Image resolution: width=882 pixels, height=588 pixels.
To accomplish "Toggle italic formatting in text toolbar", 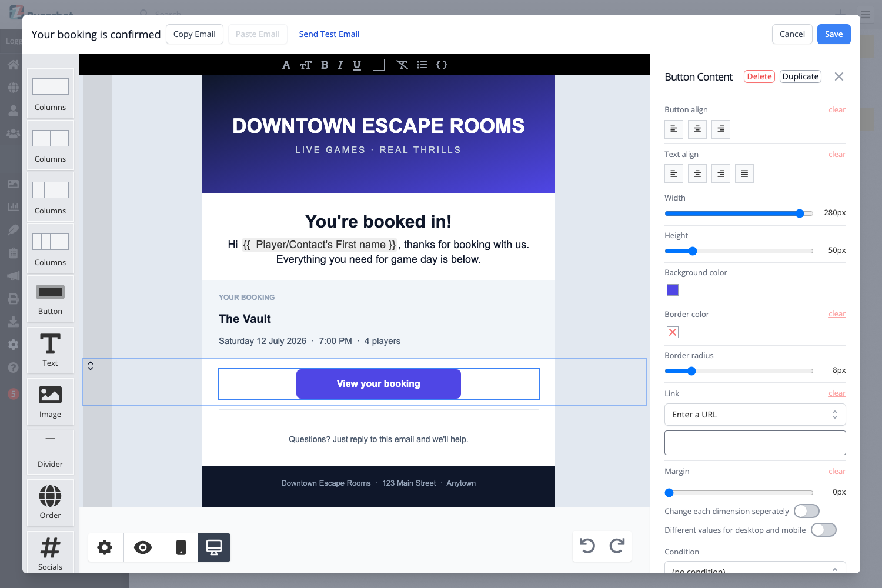I will [340, 65].
